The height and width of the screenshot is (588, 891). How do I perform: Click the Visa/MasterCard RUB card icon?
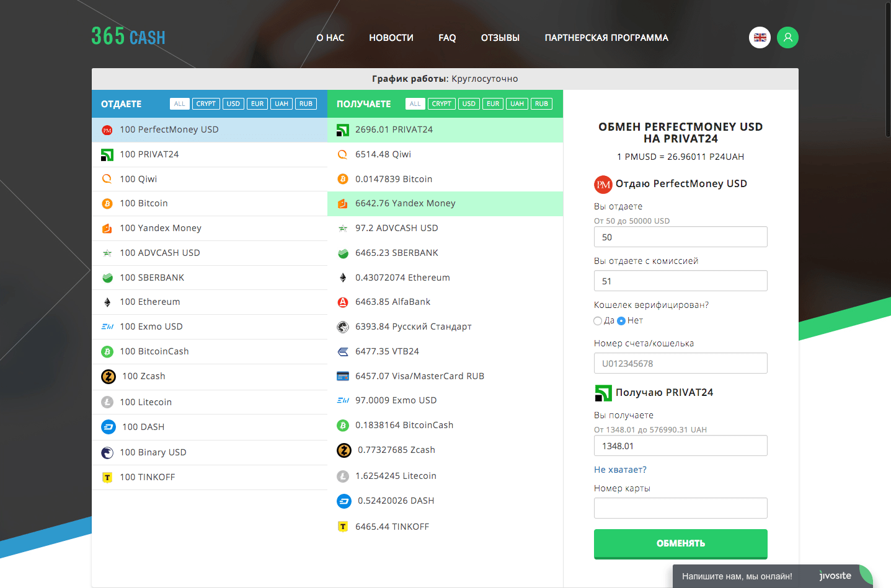343,376
